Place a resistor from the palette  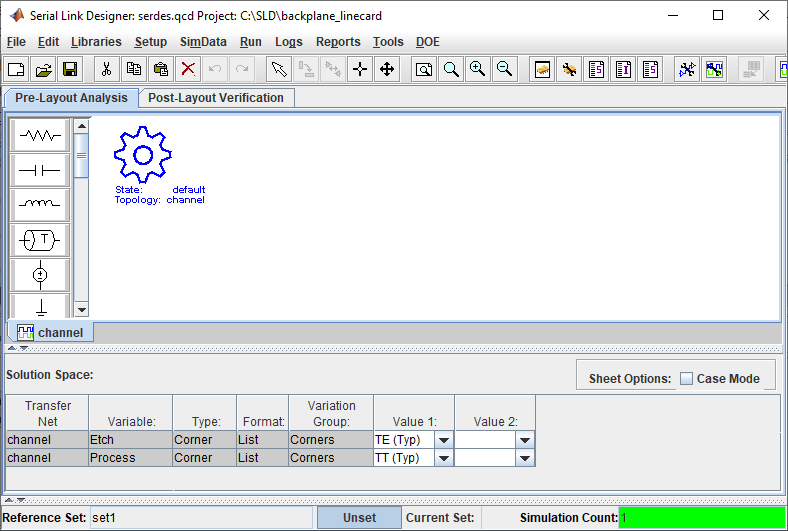[x=40, y=135]
